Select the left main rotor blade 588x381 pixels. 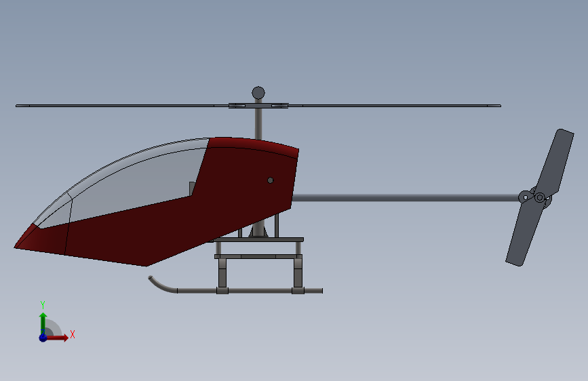122,106
